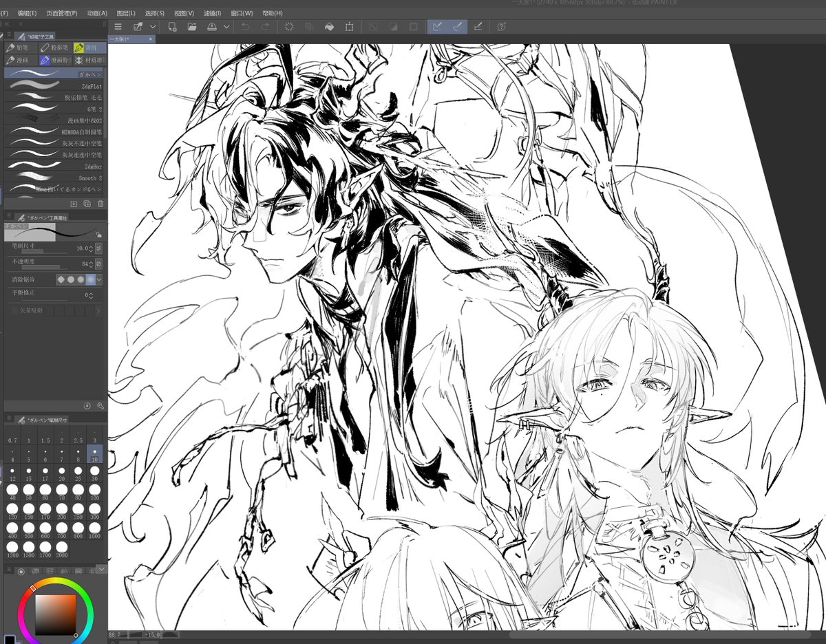
Task: Open the 动画(A) menu
Action: pyautogui.click(x=97, y=13)
